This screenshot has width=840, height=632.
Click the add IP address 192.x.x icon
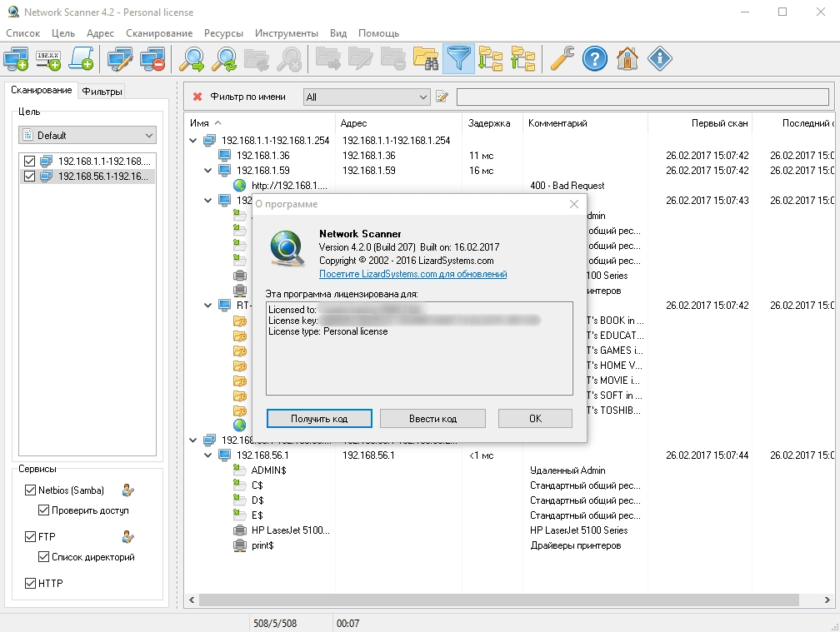coord(48,59)
